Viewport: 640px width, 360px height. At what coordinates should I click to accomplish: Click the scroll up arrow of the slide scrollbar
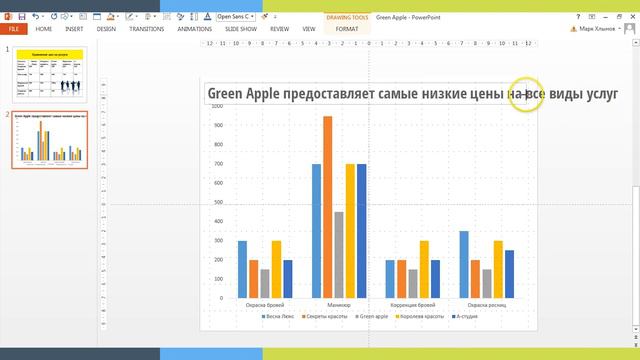tap(636, 42)
